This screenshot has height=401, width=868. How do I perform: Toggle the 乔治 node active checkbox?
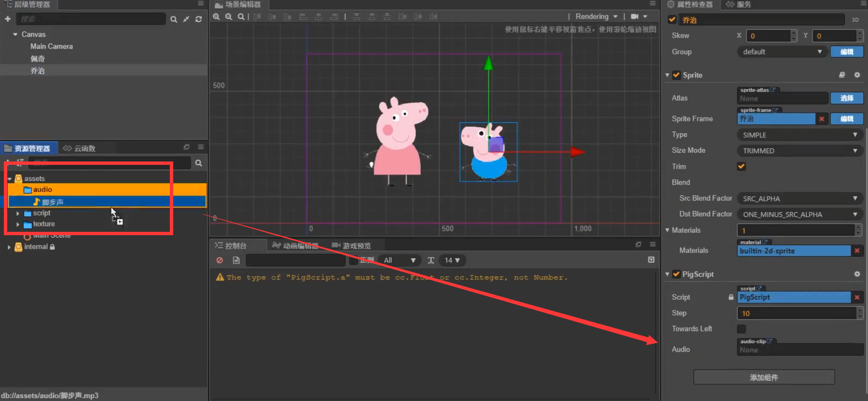pos(672,20)
